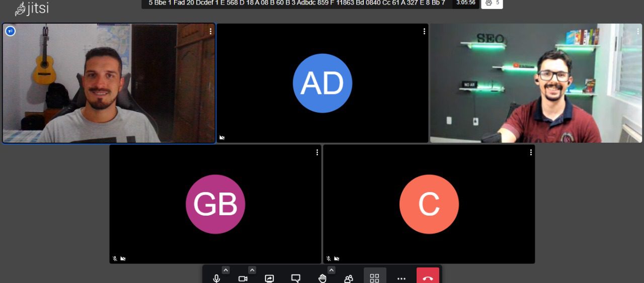Select the video tile with the guitar

109,83
